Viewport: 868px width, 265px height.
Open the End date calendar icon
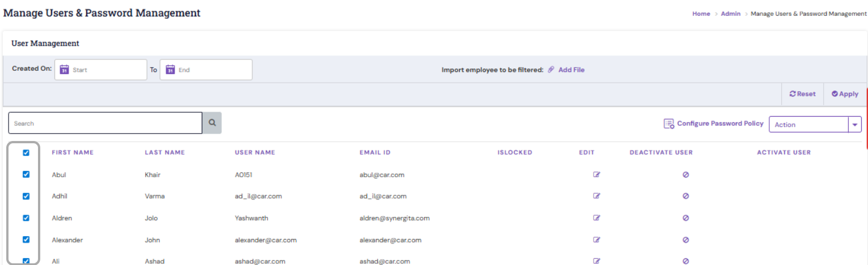pos(170,70)
